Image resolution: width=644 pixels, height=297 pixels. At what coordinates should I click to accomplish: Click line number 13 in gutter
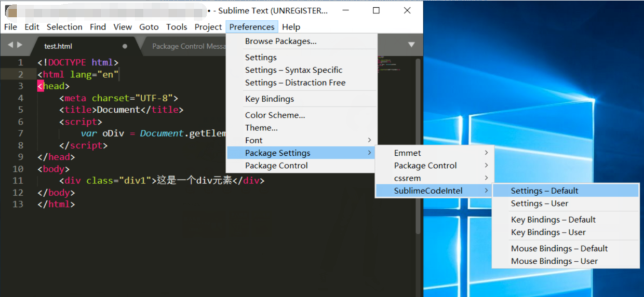tap(18, 205)
